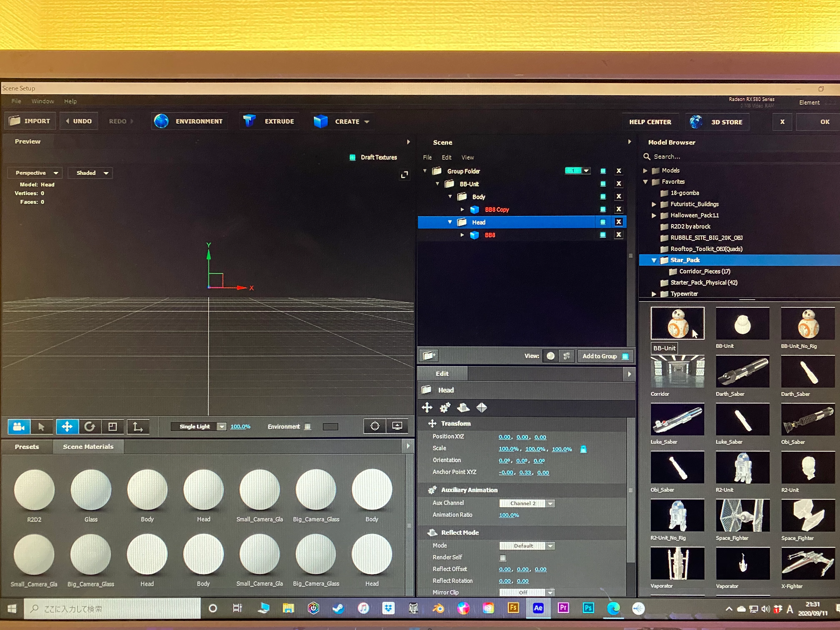Click the create new group folder icon
The width and height of the screenshot is (840, 630).
(429, 356)
